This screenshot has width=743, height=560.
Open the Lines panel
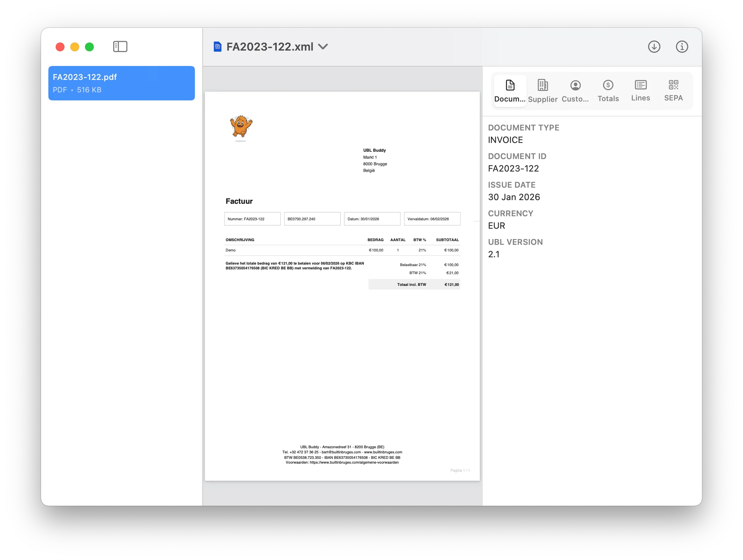tap(640, 91)
